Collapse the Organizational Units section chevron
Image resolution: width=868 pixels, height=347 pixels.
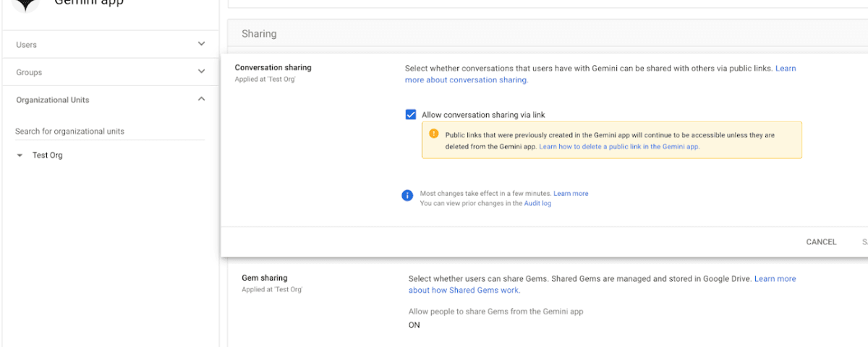tap(201, 99)
